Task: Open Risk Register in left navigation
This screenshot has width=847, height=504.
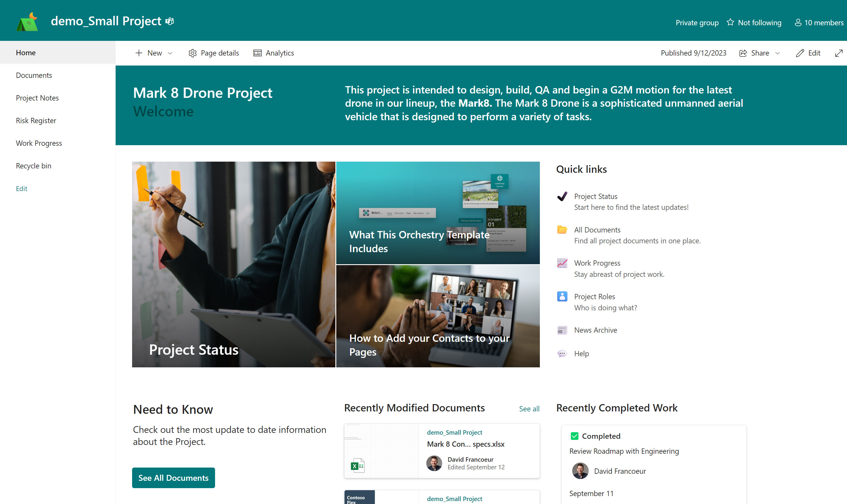Action: coord(36,120)
